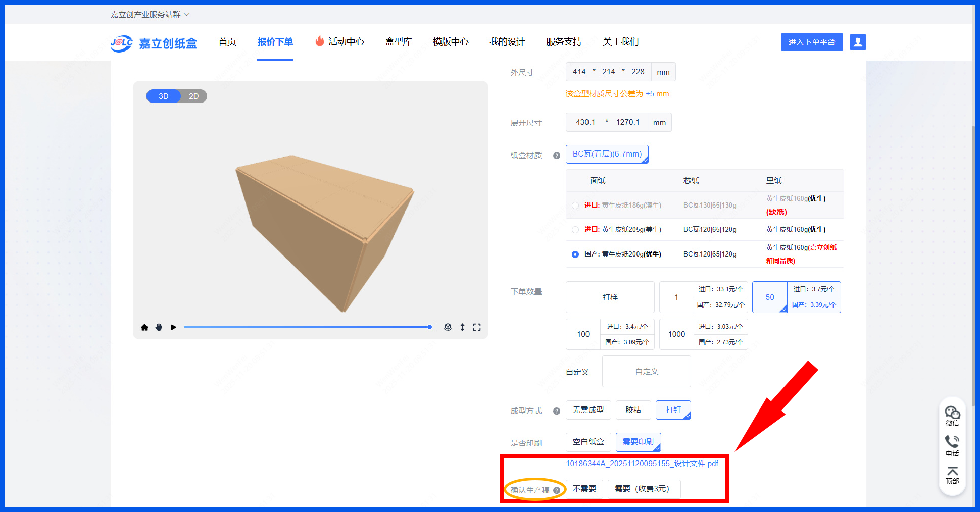
Task: Open fullscreen view of box preview
Action: click(x=477, y=327)
